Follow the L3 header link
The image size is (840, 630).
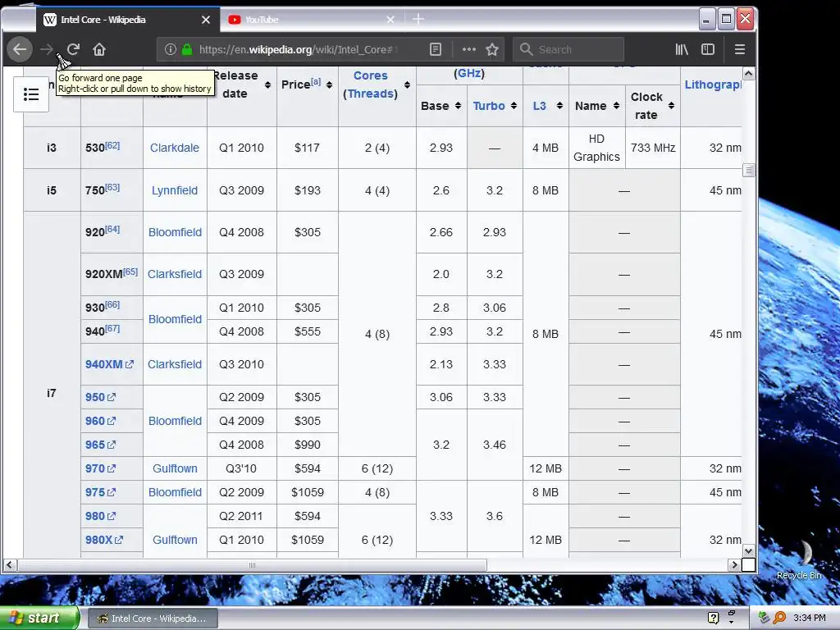click(x=539, y=106)
